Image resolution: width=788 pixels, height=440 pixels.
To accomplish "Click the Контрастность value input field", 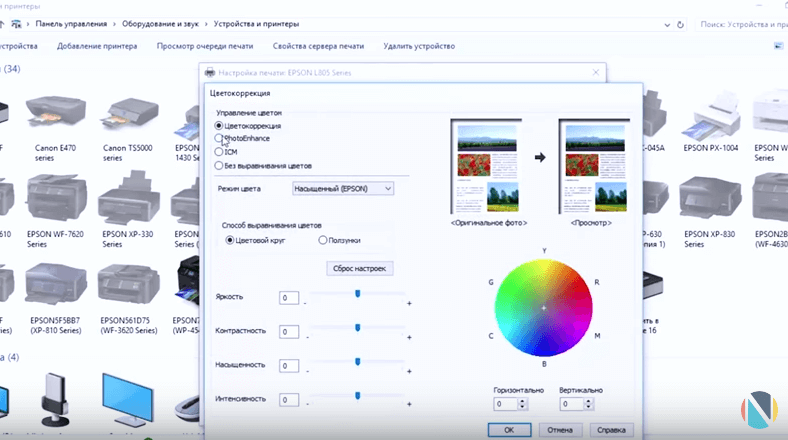I will pyautogui.click(x=289, y=332).
